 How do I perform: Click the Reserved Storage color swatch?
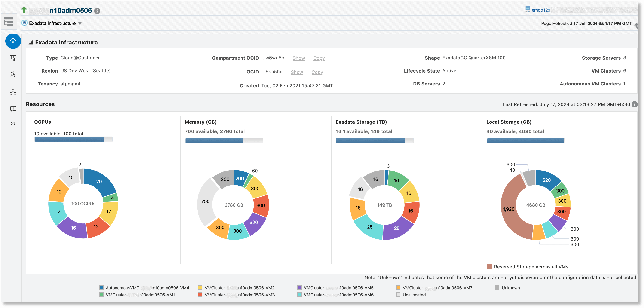[x=489, y=267]
